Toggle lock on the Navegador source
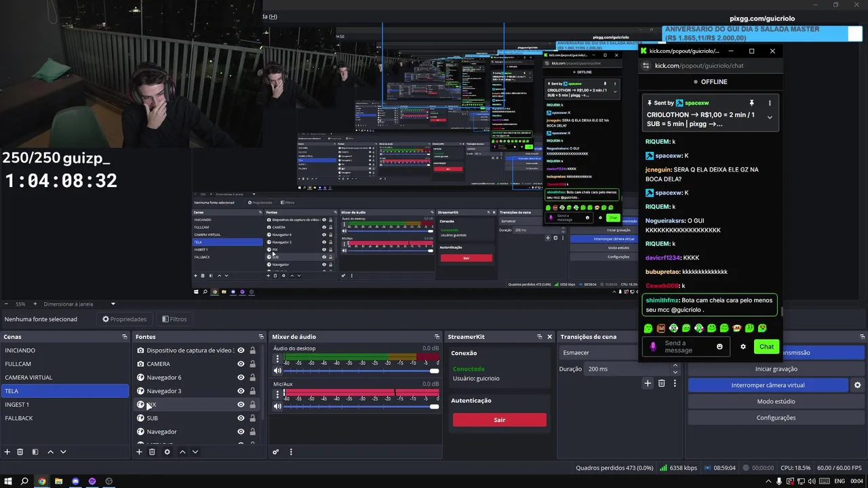Viewport: 868px width, 488px height. click(x=252, y=432)
